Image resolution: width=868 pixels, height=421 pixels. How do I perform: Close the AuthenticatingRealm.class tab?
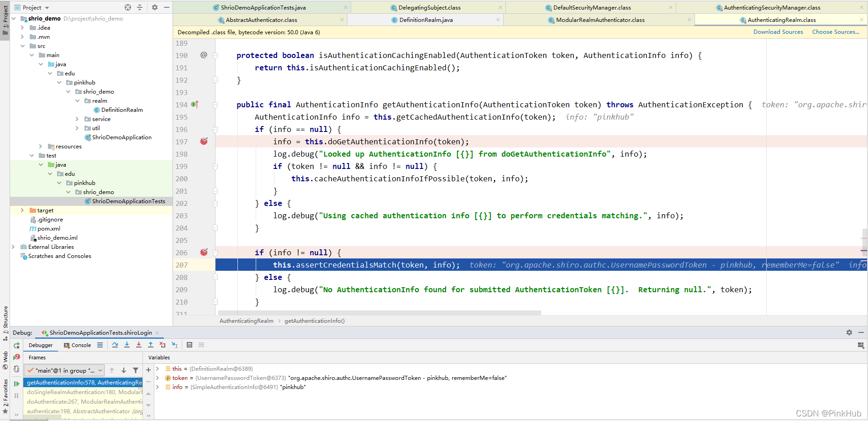tap(862, 20)
